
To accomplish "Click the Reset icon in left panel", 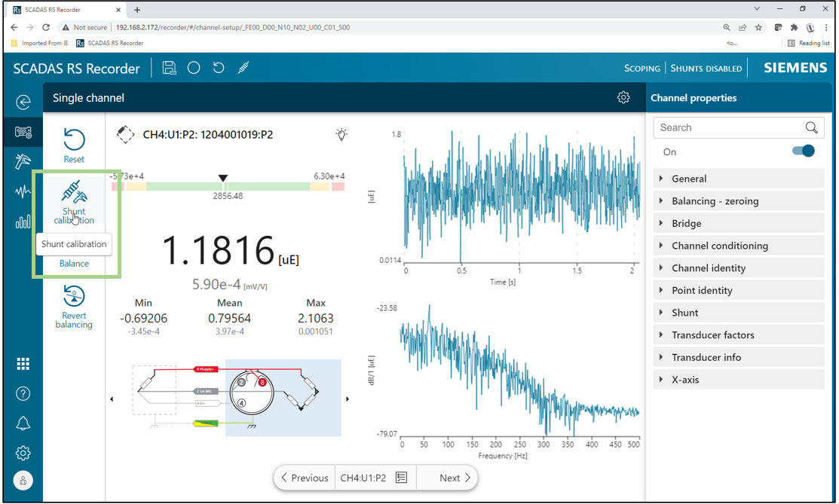I will click(x=74, y=141).
